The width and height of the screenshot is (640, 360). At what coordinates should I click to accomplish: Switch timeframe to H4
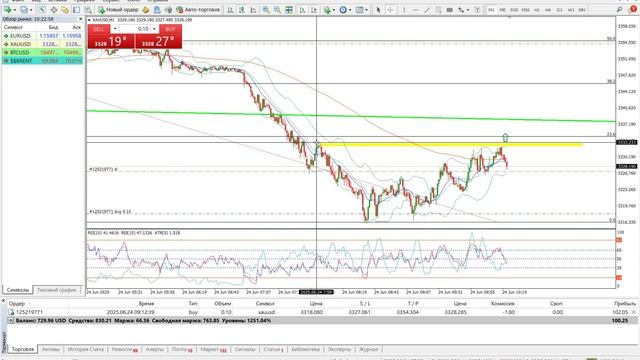[548, 9]
